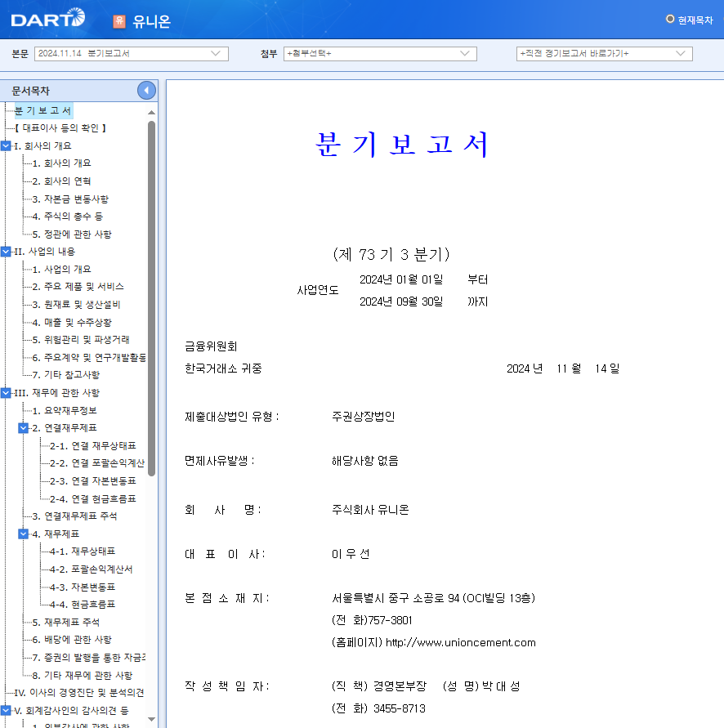Collapse the "2. 연결재무제표" subtree
This screenshot has height=728, width=724.
23,427
